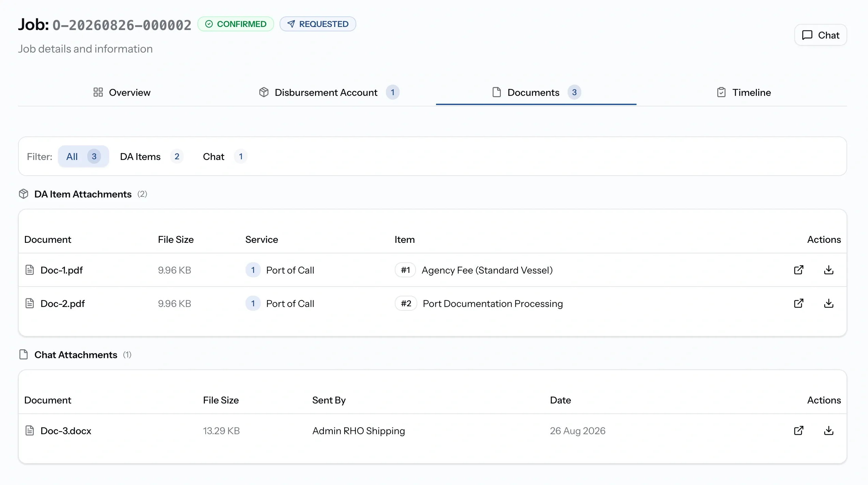Viewport: 868px width, 485px height.
Task: Download Doc-2.pdf
Action: pyautogui.click(x=828, y=303)
